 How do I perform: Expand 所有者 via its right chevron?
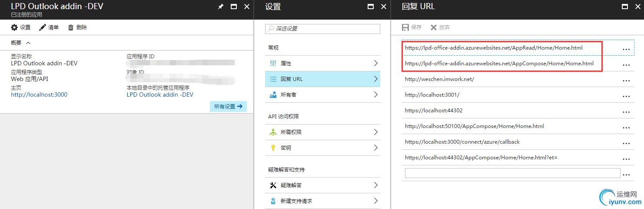coord(375,94)
